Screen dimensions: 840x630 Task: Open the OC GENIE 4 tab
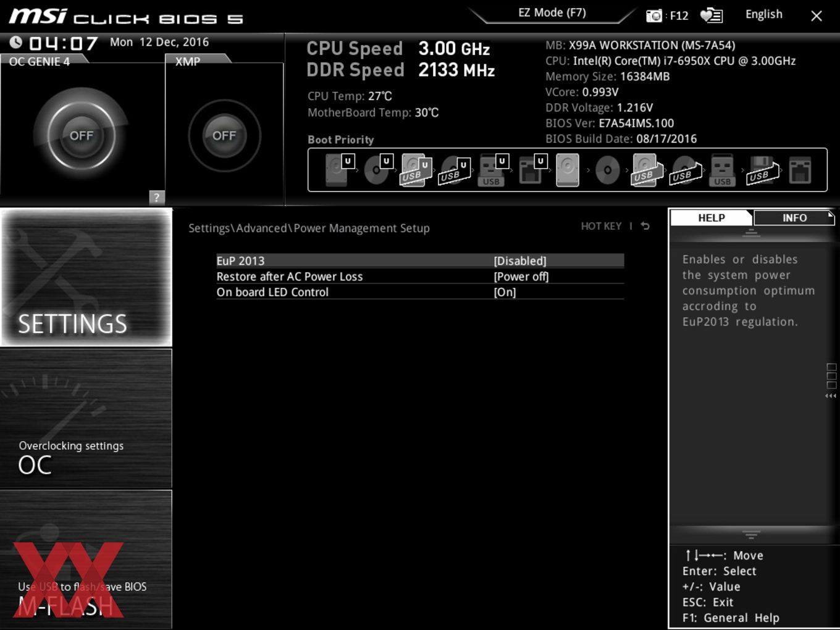coord(40,61)
